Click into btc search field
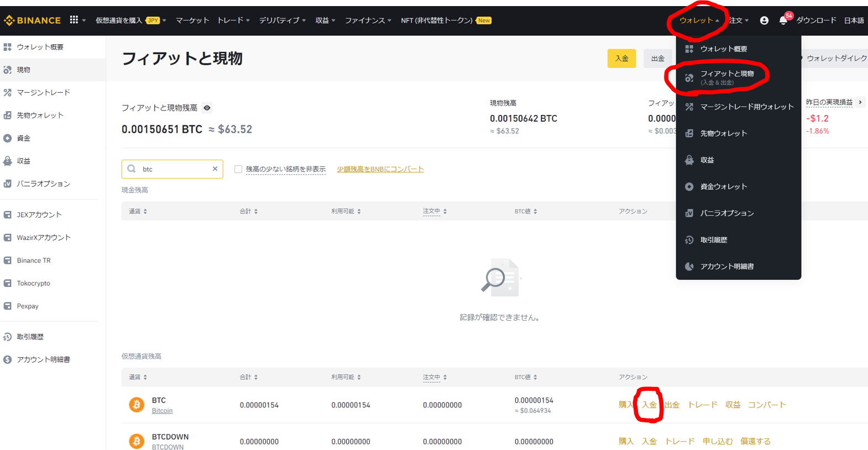 pyautogui.click(x=172, y=169)
